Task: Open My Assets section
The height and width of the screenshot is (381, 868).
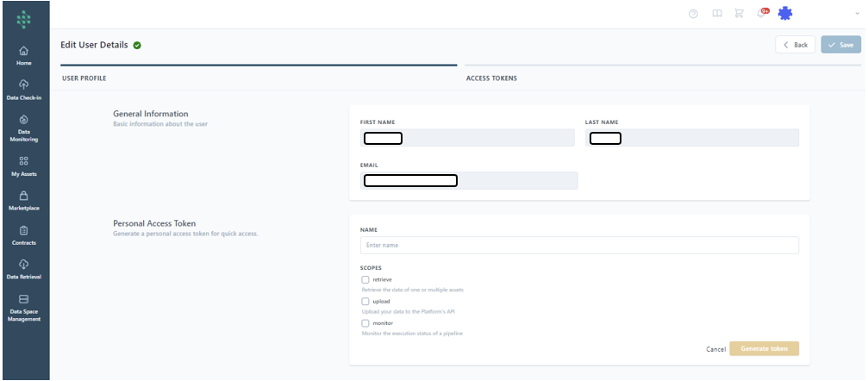Action: [x=24, y=166]
